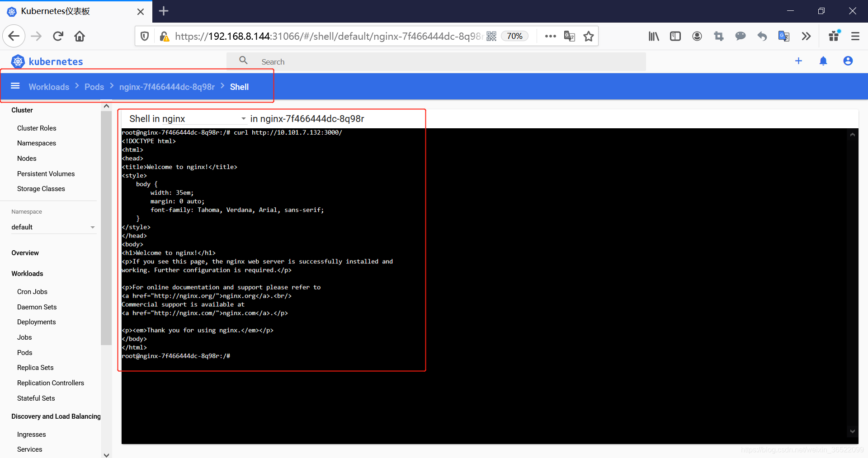Click the terminal scroll up arrow
868x458 pixels.
click(x=853, y=135)
